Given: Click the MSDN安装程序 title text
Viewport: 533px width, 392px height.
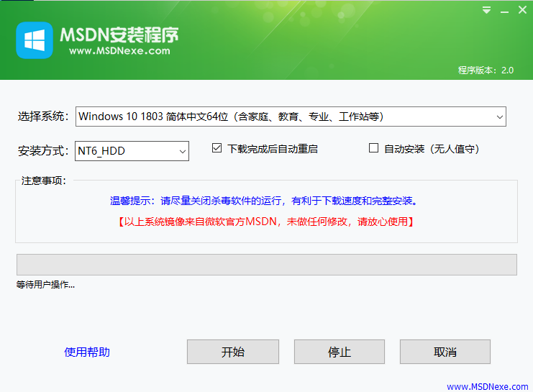Looking at the screenshot, I should (119, 35).
